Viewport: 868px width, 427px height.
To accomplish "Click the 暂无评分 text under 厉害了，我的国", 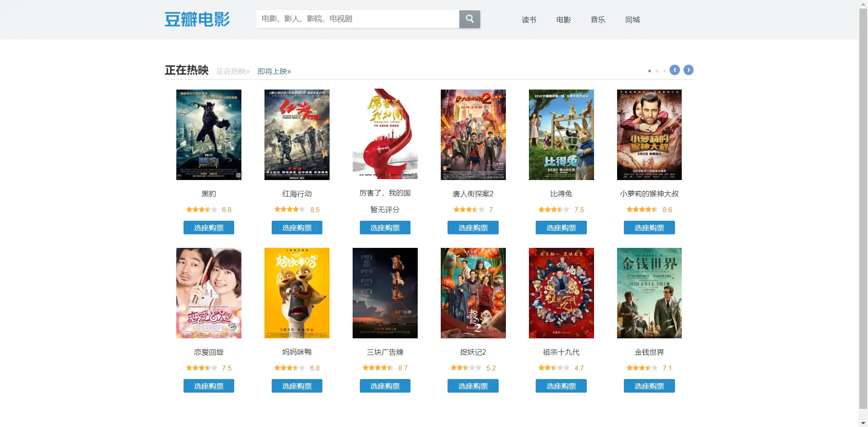I will [385, 210].
